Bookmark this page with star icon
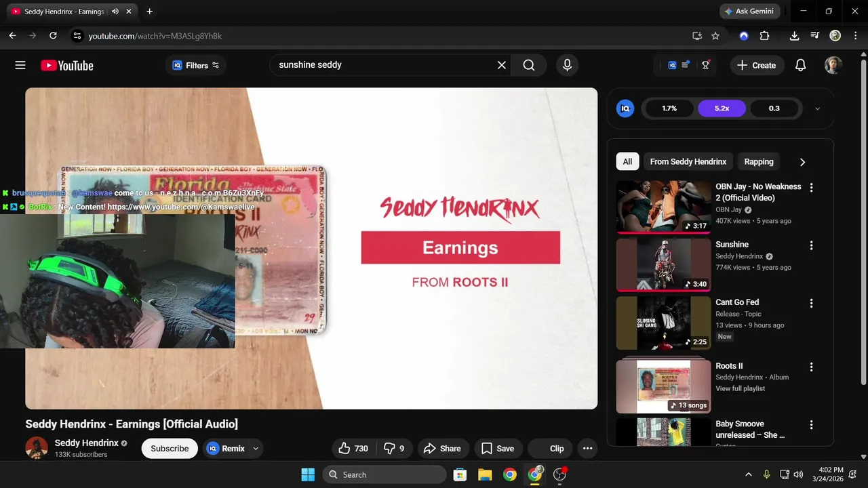 [715, 36]
